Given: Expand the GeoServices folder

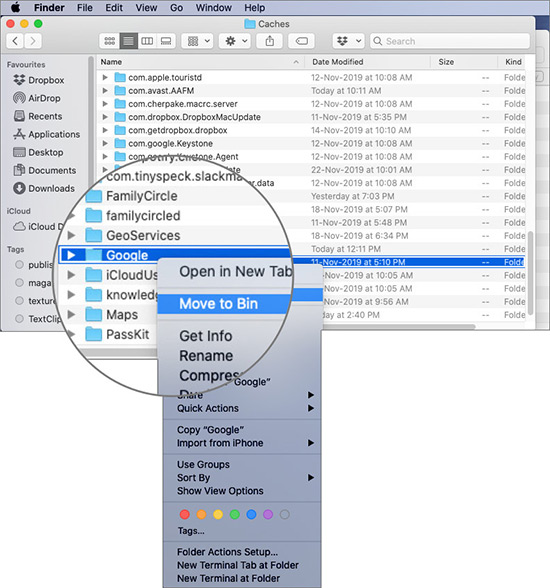Looking at the screenshot, I should pyautogui.click(x=71, y=235).
